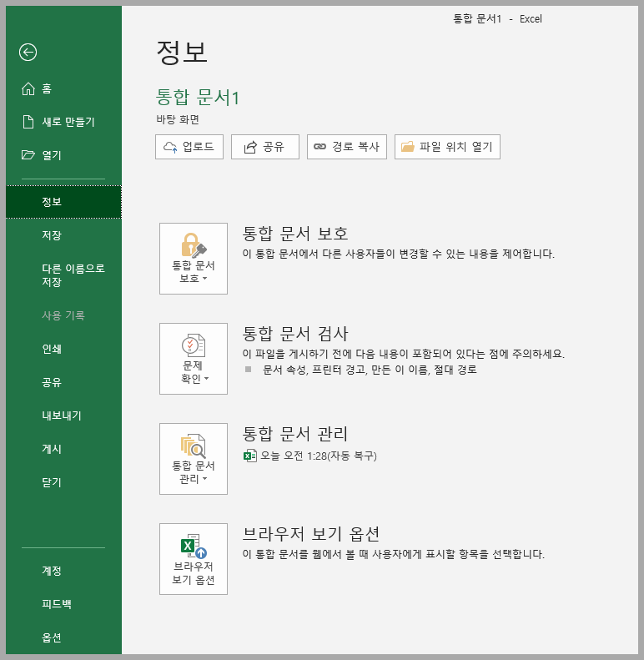The image size is (644, 660).
Task: Click the checklist document inspect icon
Action: coord(194,345)
